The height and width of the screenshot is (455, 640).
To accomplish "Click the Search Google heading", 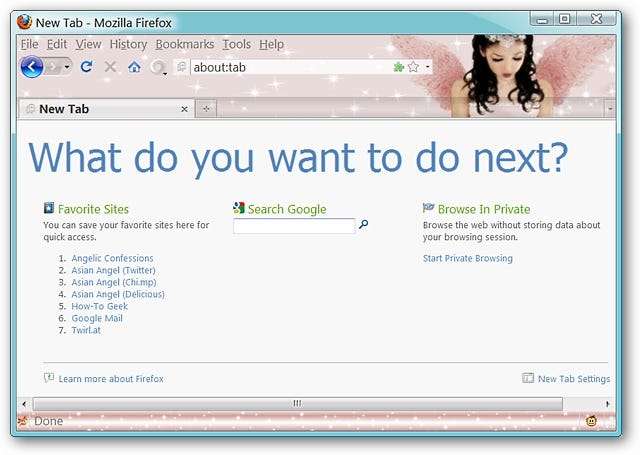I will tap(287, 209).
